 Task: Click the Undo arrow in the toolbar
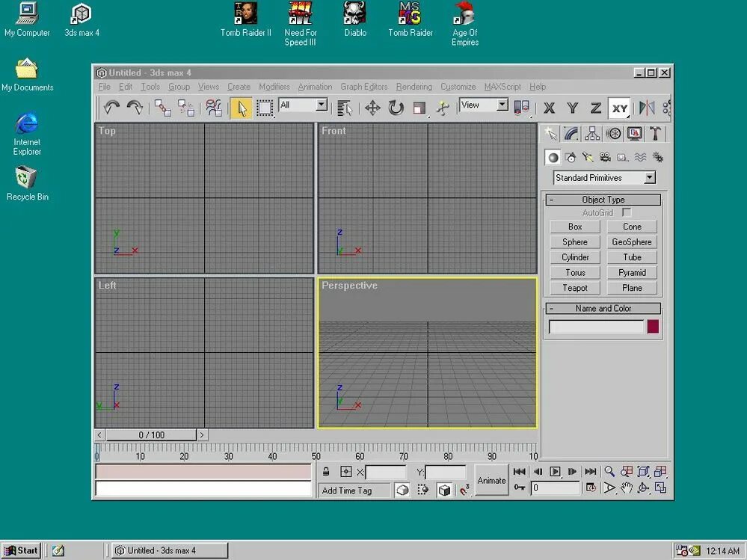click(x=111, y=108)
